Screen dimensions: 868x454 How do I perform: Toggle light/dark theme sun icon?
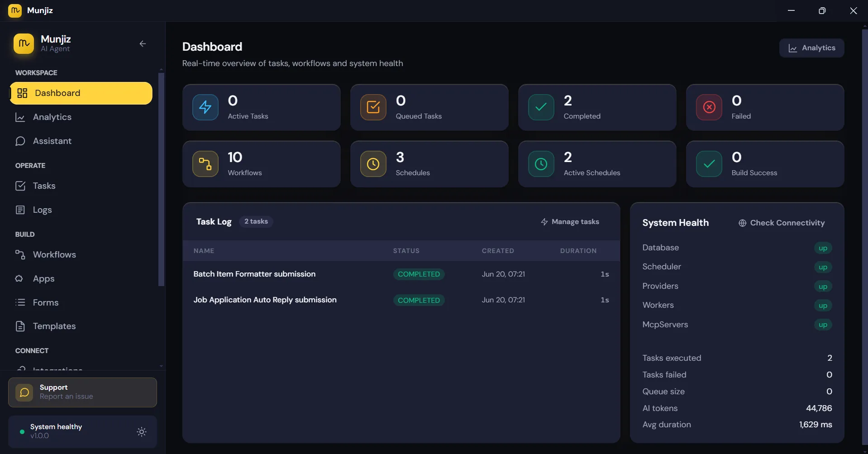click(x=142, y=432)
